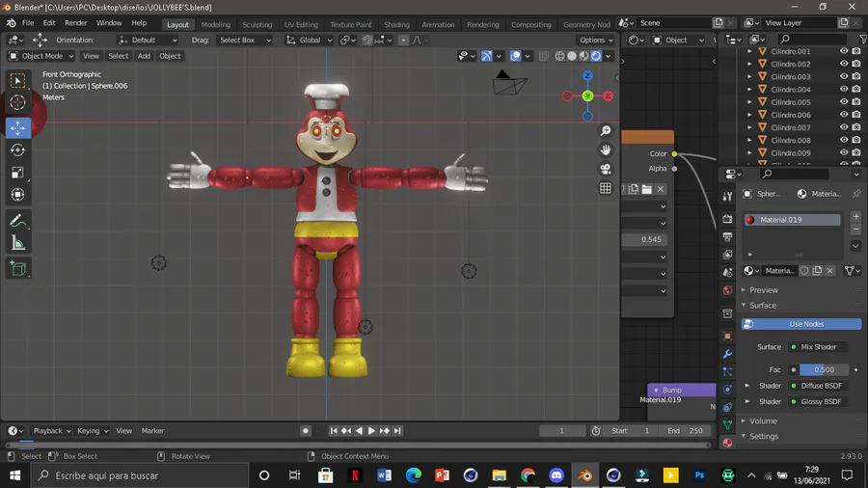Viewport: 868px width, 488px height.
Task: Click the Blender logo menu icon
Action: [x=11, y=23]
